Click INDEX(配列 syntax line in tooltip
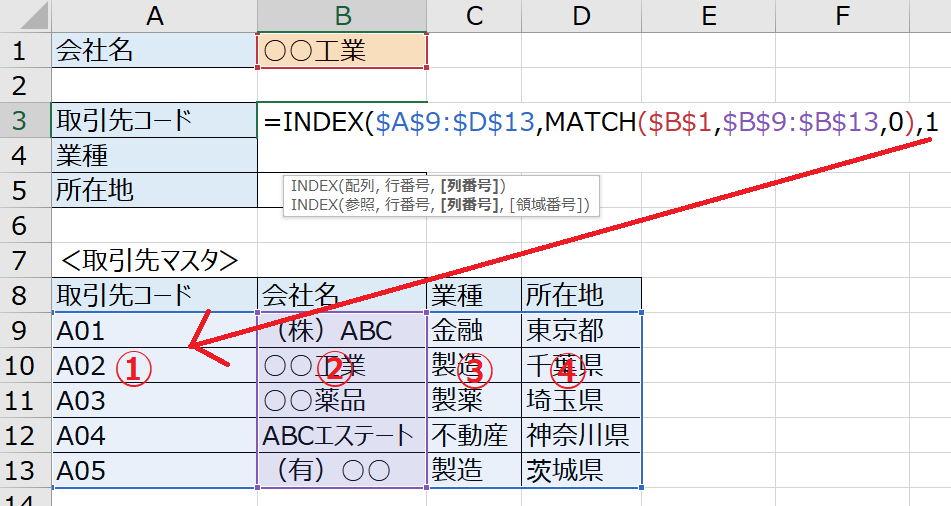 point(398,186)
